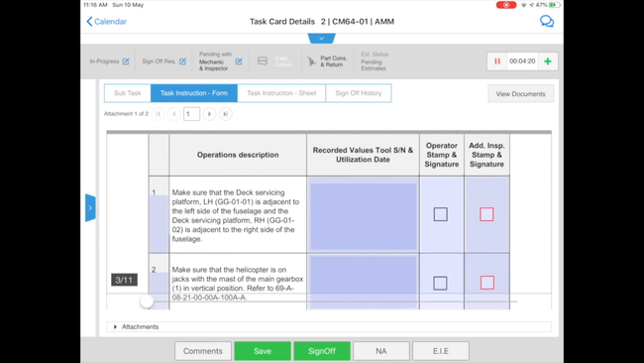Click Recorded Values field for step 1
644x363 pixels.
364,216
